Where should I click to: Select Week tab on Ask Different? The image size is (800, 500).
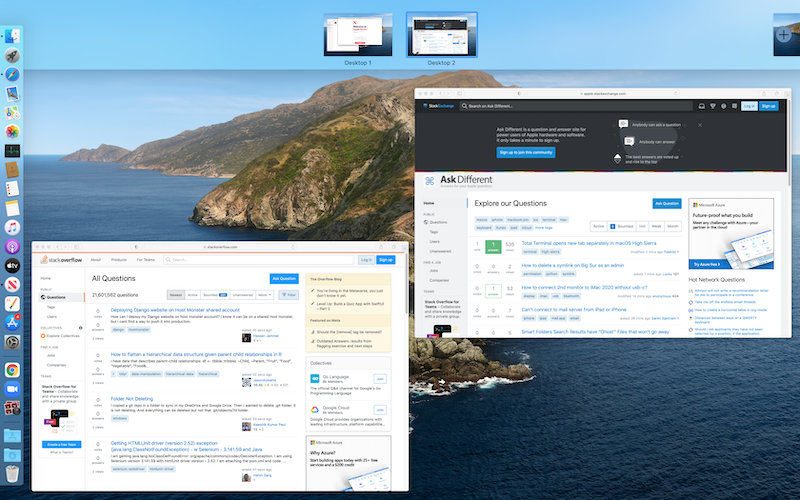[x=657, y=226]
